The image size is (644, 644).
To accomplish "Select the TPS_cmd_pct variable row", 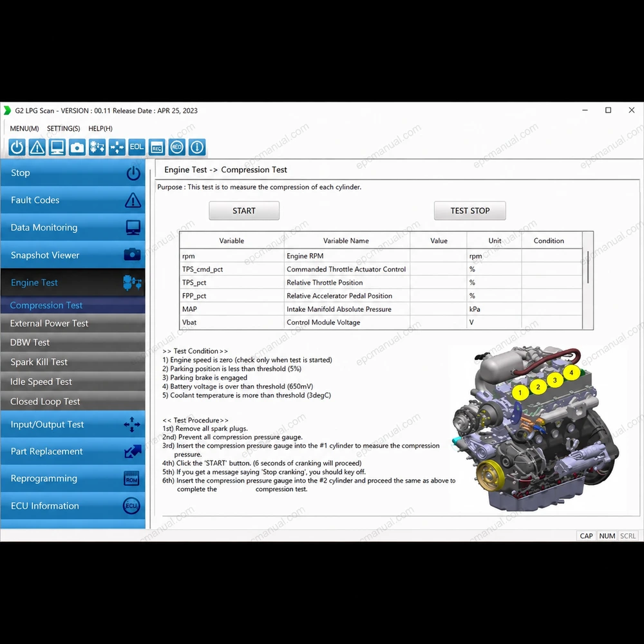I will (x=381, y=269).
